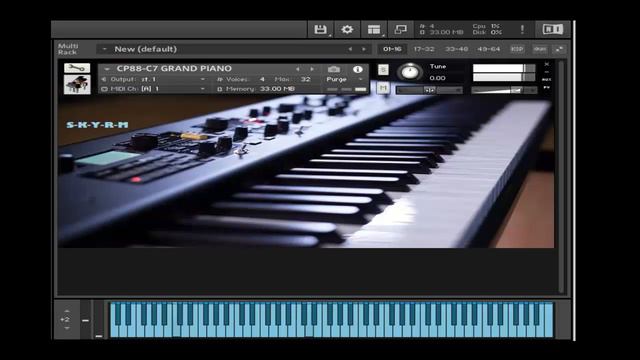The image size is (640, 360).
Task: Select the 17-32 rack page tab
Action: point(424,49)
